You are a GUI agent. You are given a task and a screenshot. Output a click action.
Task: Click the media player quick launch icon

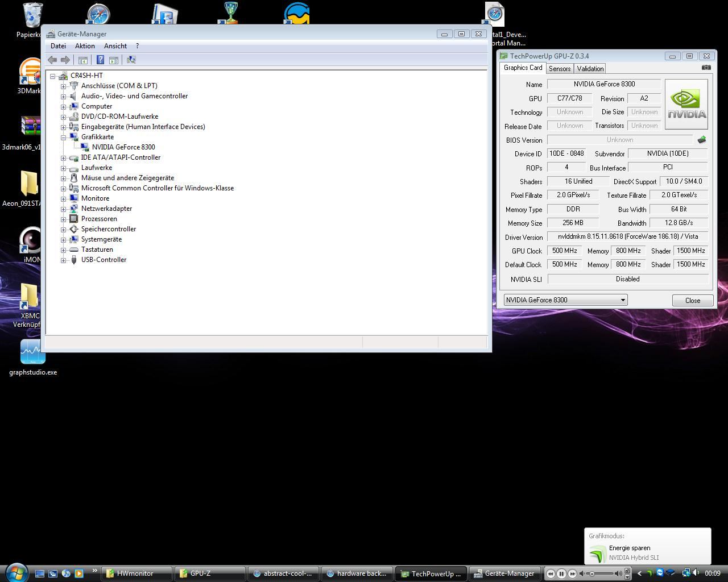[79, 573]
